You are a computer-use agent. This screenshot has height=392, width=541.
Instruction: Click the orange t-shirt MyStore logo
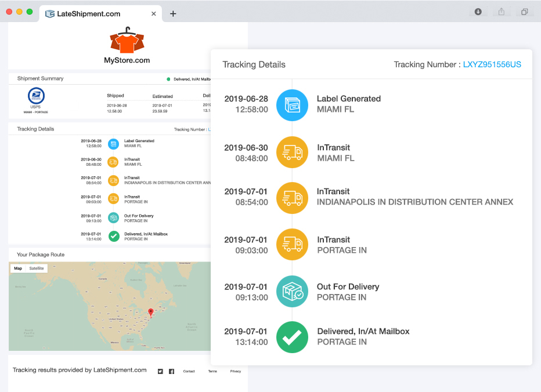tap(127, 41)
